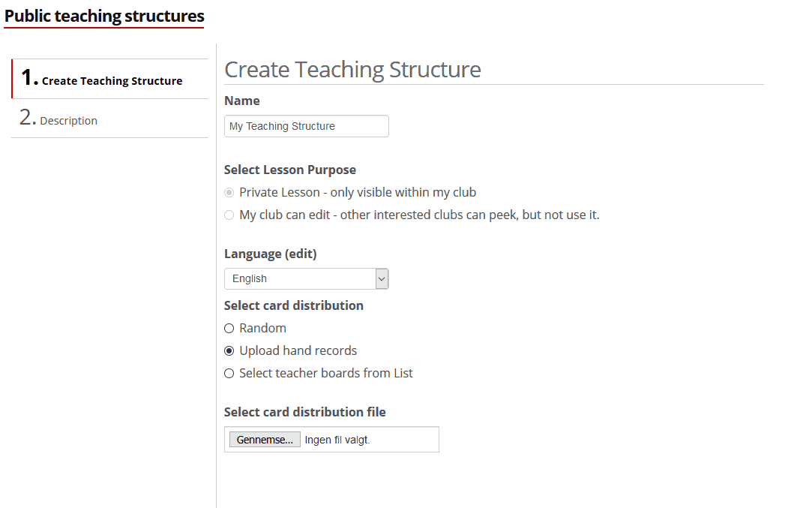Click the Name text input field
The width and height of the screenshot is (812, 508).
[306, 126]
